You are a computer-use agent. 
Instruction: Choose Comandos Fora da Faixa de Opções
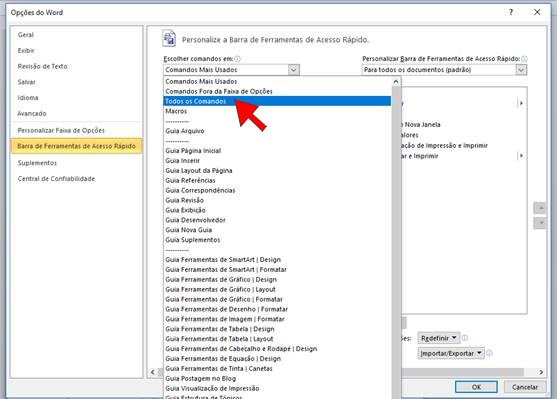(x=277, y=91)
